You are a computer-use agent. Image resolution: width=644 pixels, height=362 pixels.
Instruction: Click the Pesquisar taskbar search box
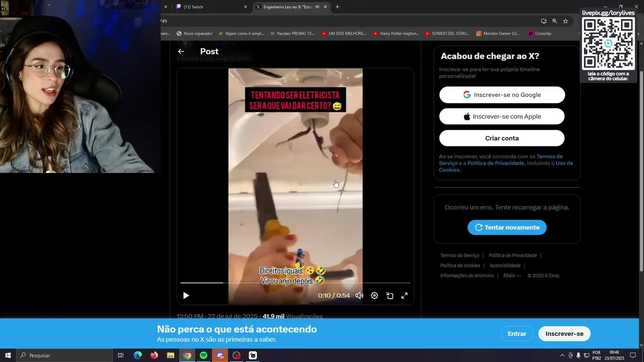[64, 355]
